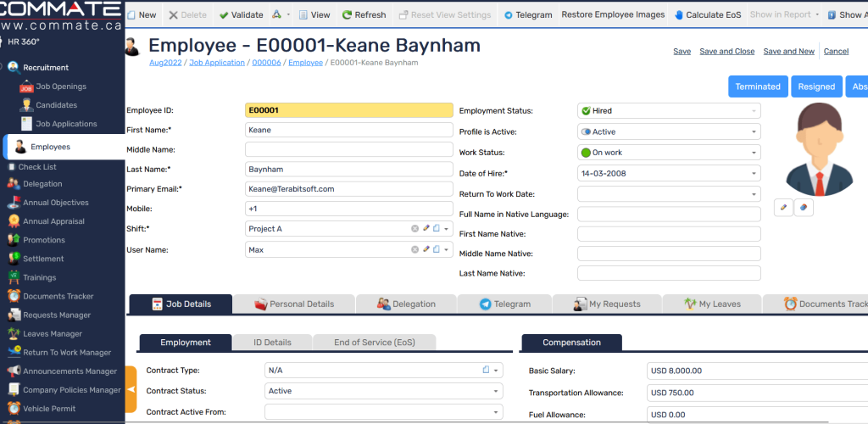
Task: Click the Refresh toolbar icon
Action: 348,15
